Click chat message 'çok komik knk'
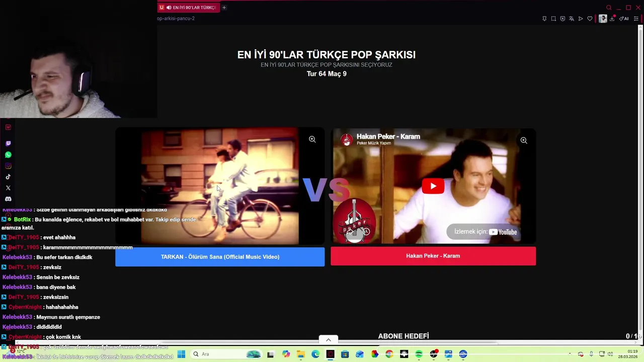Viewport: 644px width, 362px height. (63, 337)
